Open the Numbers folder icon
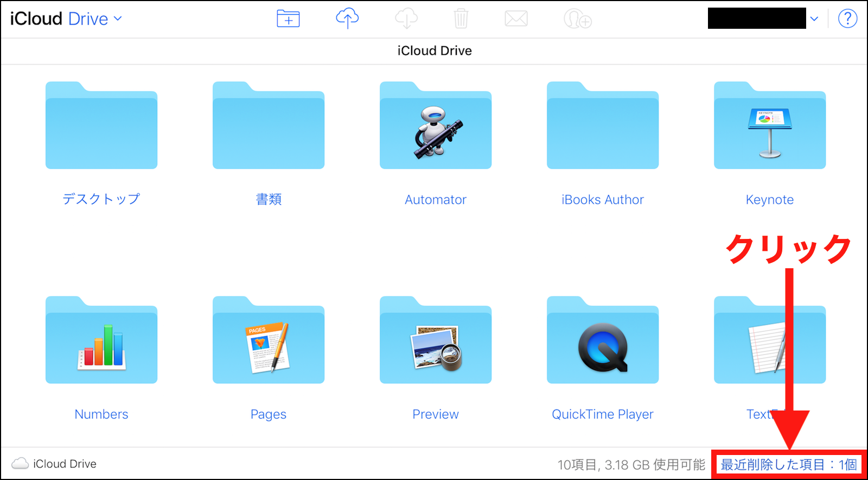 coord(101,340)
